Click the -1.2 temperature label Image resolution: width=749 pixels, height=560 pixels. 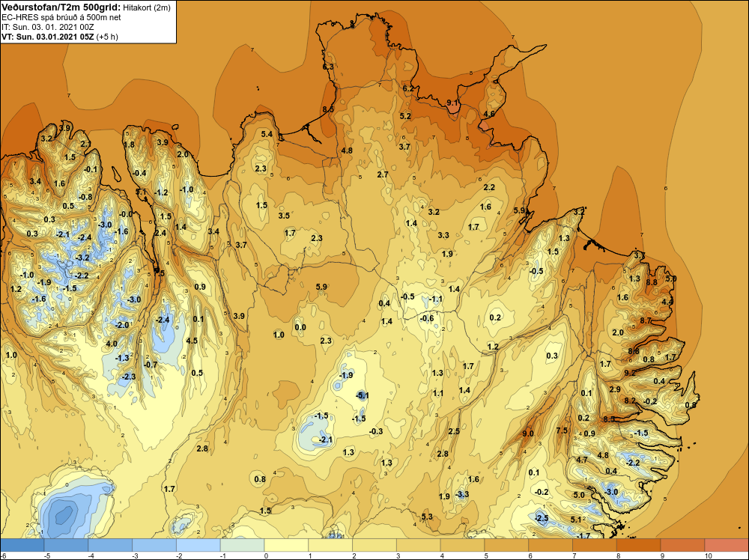pos(161,193)
